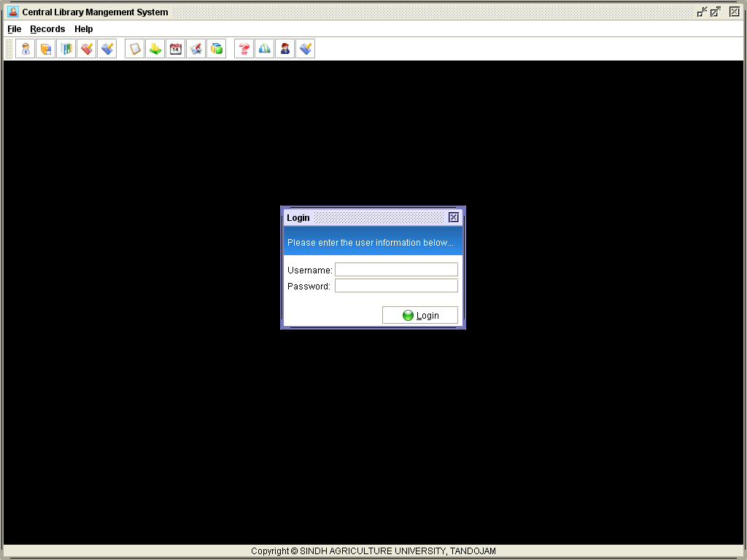Click the red-haired user with glasses icon

point(285,49)
